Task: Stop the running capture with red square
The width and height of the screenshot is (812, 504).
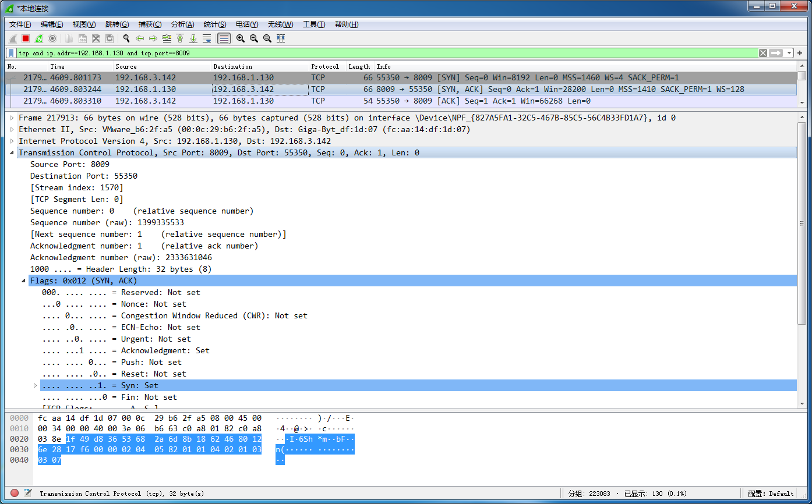Action: (x=26, y=38)
